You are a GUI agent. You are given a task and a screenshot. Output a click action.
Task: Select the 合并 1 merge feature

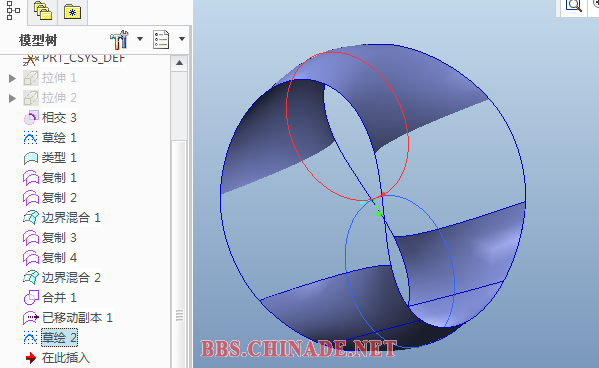point(59,297)
